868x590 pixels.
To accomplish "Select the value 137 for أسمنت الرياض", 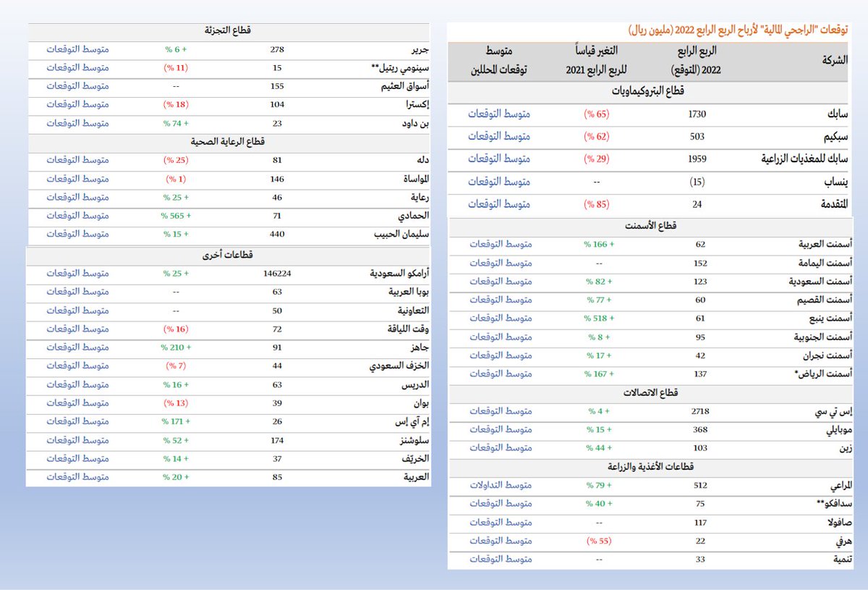I will [x=700, y=374].
